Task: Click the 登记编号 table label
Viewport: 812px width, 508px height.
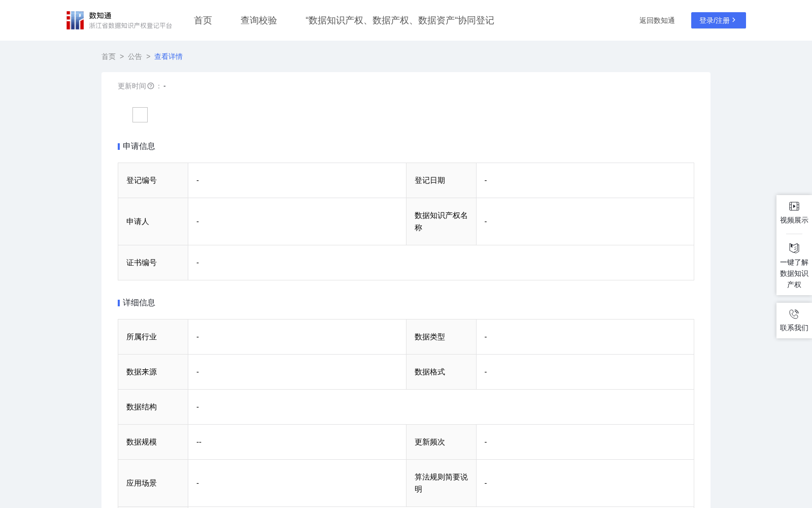Action: pos(142,180)
